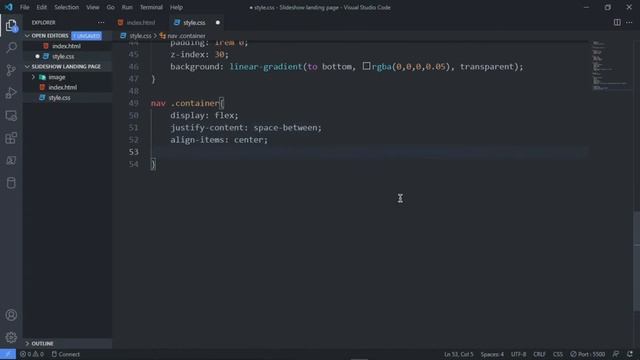Click Port: 5500 Live Server item
Viewport: 640px width, 360px height.
pos(587,354)
